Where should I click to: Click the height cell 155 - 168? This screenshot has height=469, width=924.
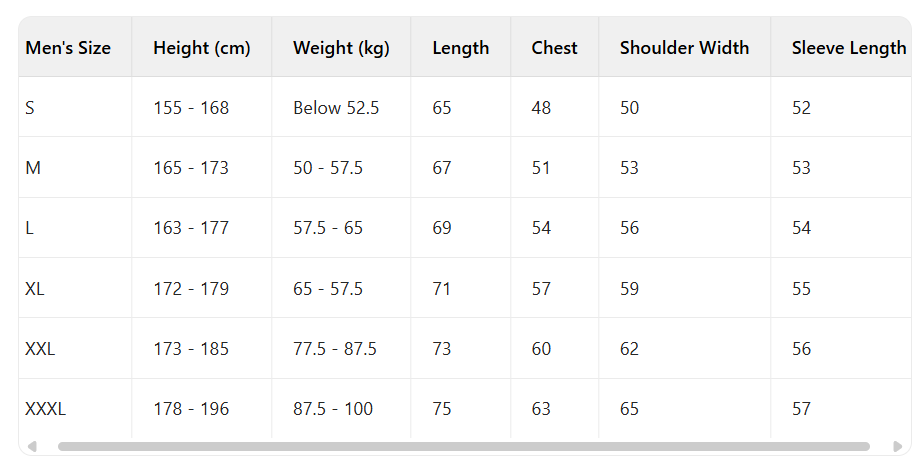pyautogui.click(x=191, y=108)
